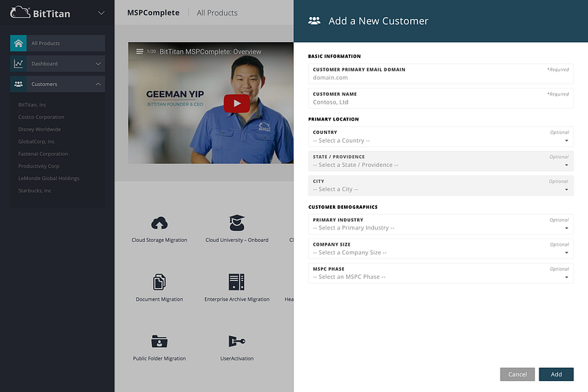Viewport: 588px width, 392px height.
Task: Click the Add button
Action: coord(556,374)
